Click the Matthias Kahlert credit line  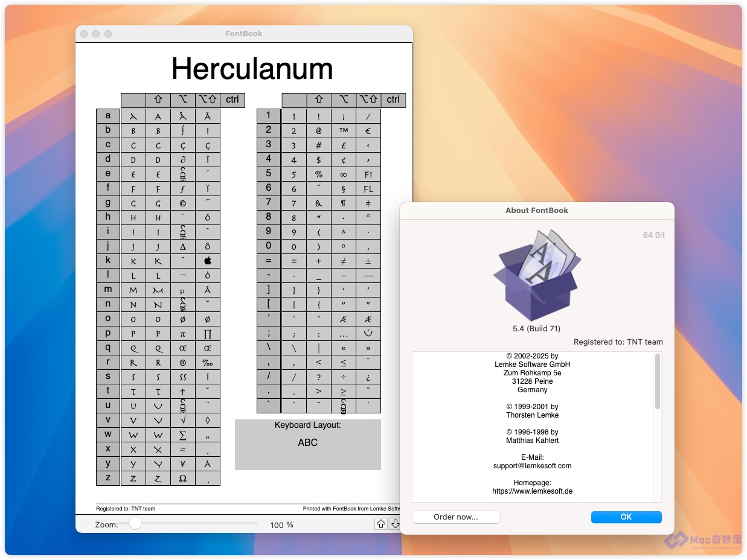pos(532,441)
